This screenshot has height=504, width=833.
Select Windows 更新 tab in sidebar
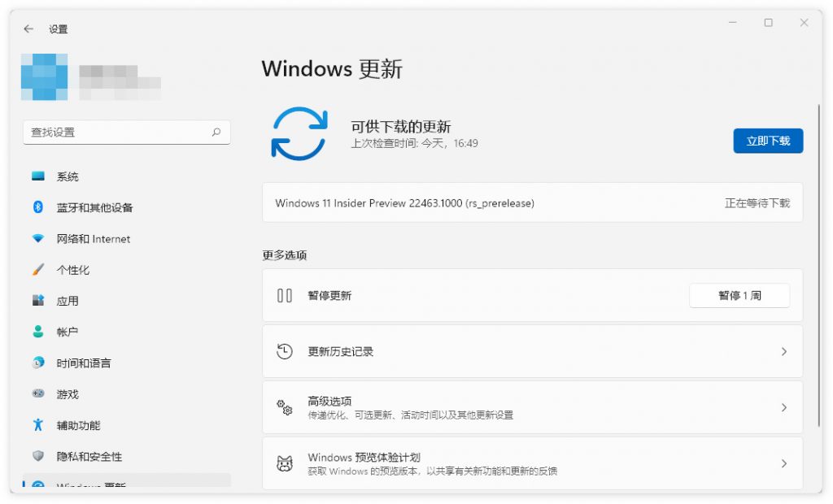pos(81,486)
